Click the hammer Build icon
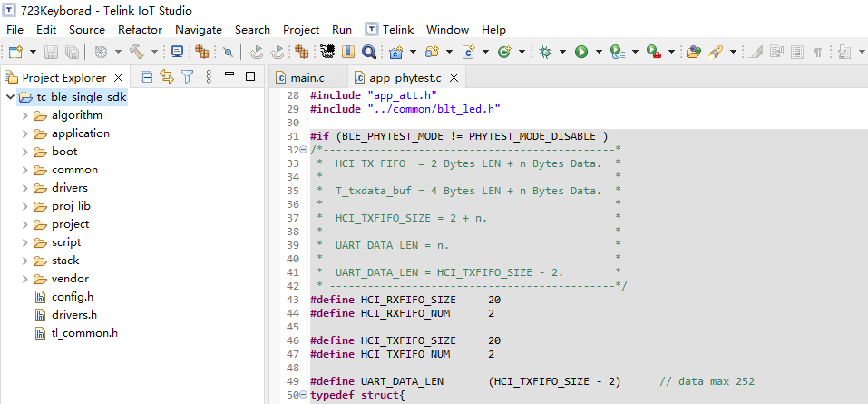This screenshot has width=868, height=404. coord(136,52)
